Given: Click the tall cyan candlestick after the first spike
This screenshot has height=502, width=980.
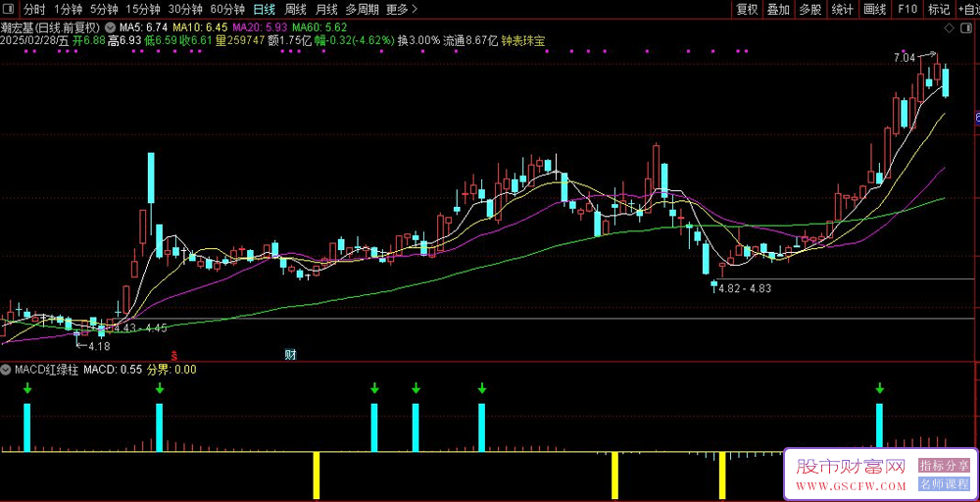Looking at the screenshot, I should point(151,177).
